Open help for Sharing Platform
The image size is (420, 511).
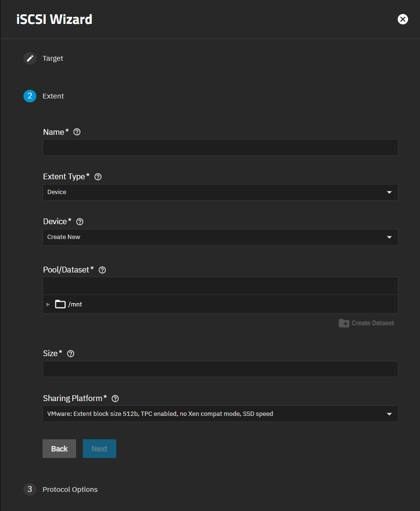(x=115, y=398)
